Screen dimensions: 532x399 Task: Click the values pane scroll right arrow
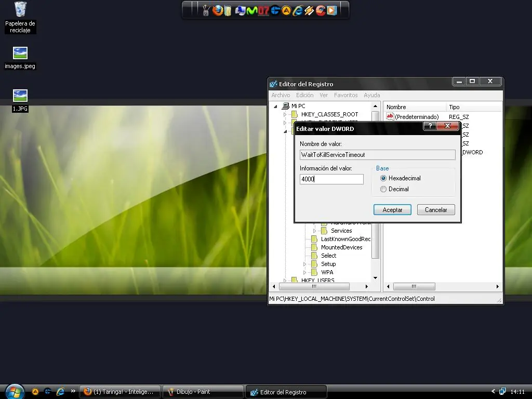tap(497, 286)
